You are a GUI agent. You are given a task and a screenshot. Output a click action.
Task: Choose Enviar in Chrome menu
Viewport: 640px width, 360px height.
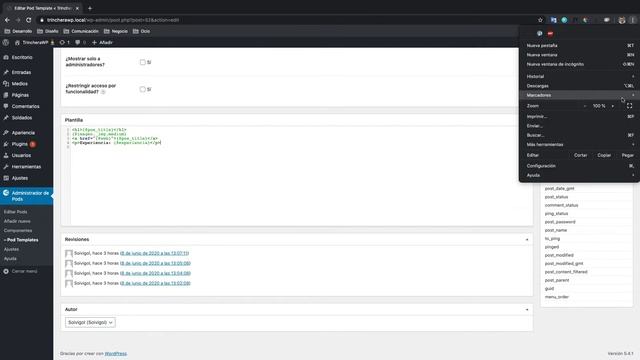[x=579, y=126]
